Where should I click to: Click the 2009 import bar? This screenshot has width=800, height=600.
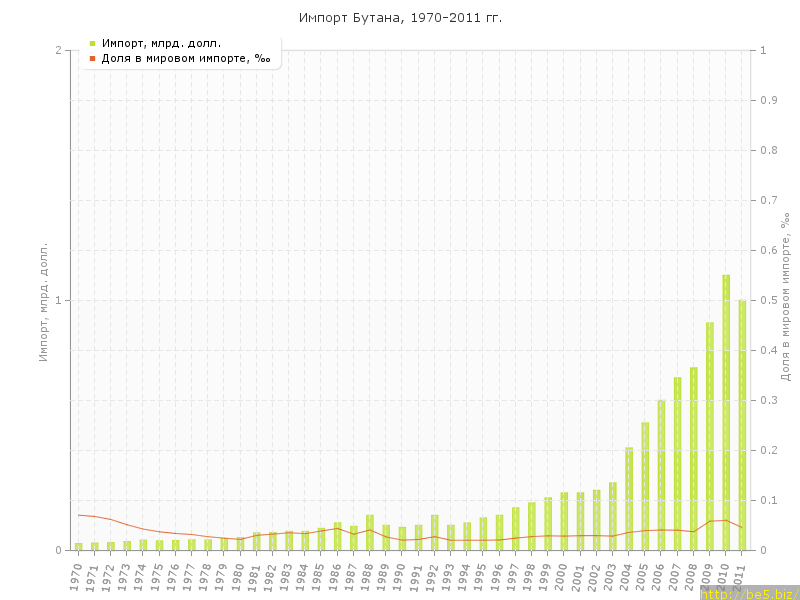[x=710, y=436]
